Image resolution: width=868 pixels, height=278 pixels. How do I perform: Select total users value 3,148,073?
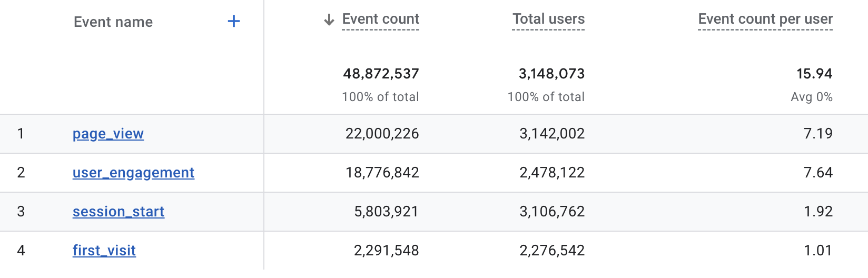[552, 74]
